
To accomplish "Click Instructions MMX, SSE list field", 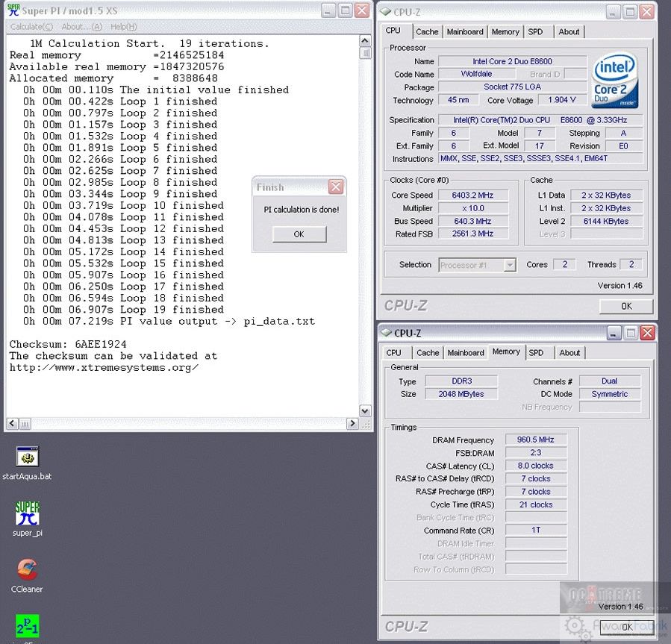I will coord(540,158).
